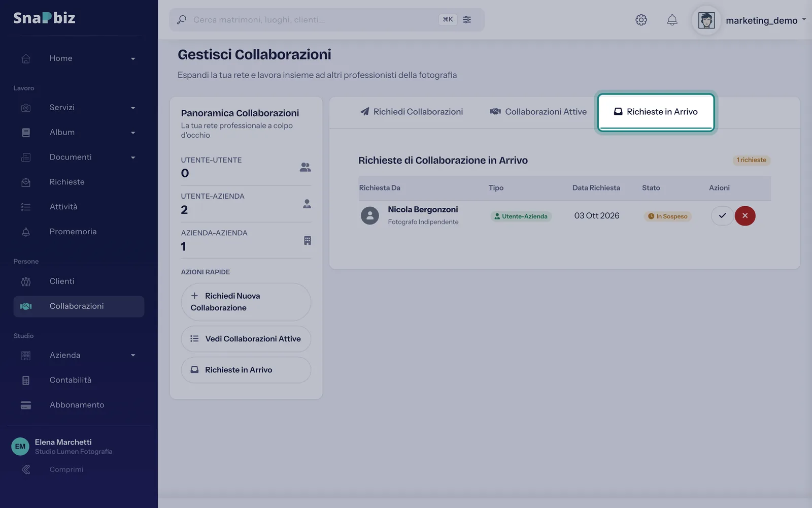812x508 pixels.
Task: Collapse sidebar using Comprimi chevron icon
Action: 26,469
